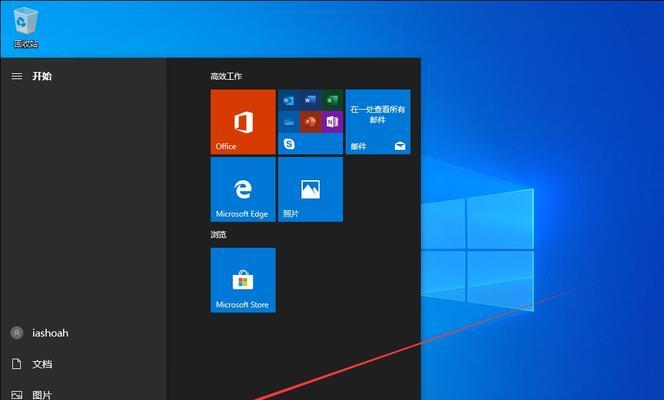Launch the Microsoft Edge tile

[x=243, y=189]
